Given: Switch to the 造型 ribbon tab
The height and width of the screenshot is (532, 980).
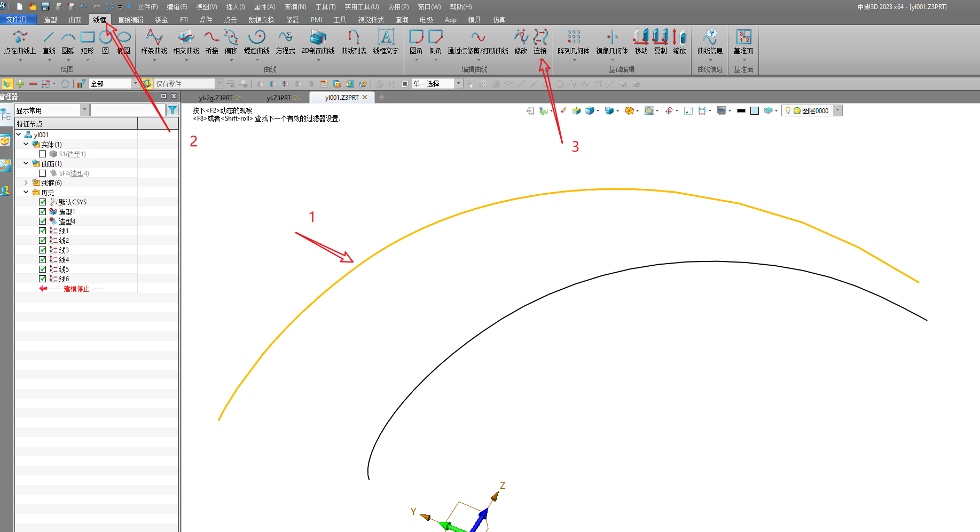Looking at the screenshot, I should (x=51, y=20).
